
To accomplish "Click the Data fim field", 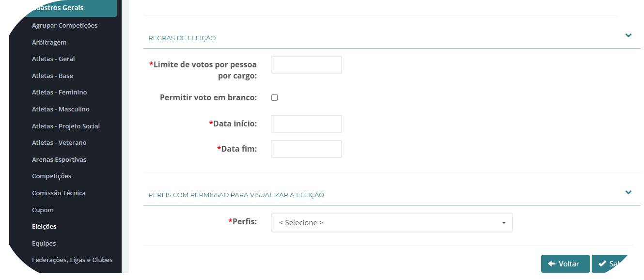I will coord(306,149).
